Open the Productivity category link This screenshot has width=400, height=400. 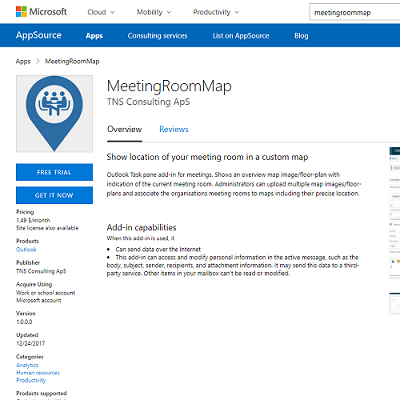pyautogui.click(x=31, y=380)
